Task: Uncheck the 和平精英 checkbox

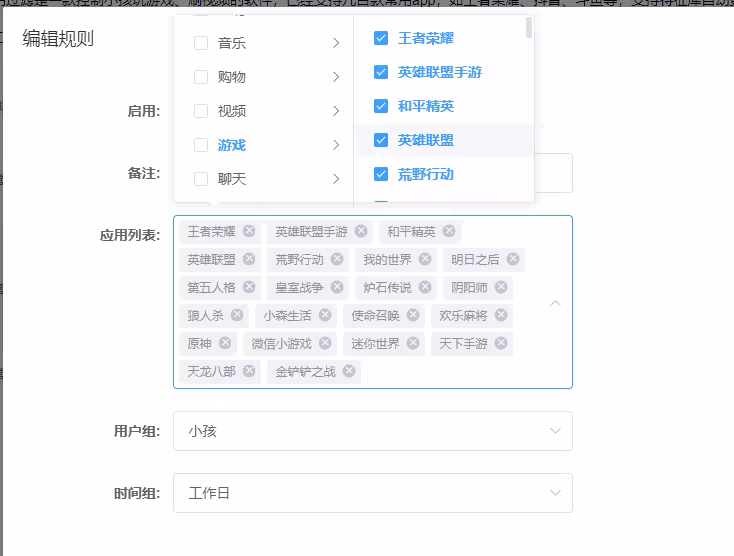Action: click(x=381, y=106)
